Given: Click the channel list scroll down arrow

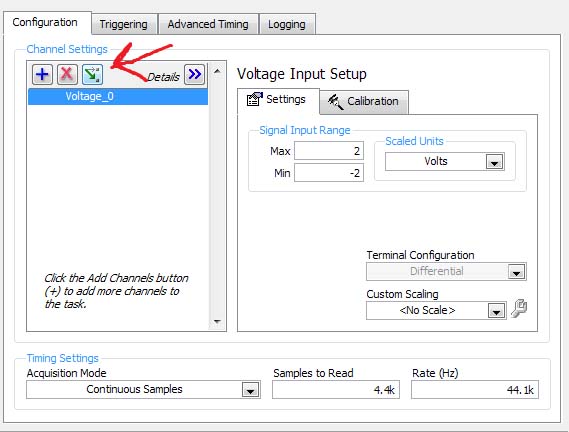Looking at the screenshot, I should (217, 322).
